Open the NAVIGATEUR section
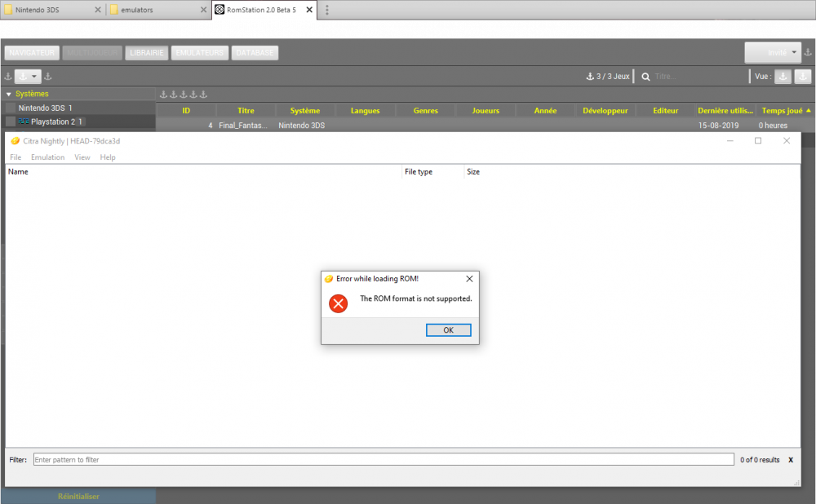The image size is (816, 504). pyautogui.click(x=32, y=52)
